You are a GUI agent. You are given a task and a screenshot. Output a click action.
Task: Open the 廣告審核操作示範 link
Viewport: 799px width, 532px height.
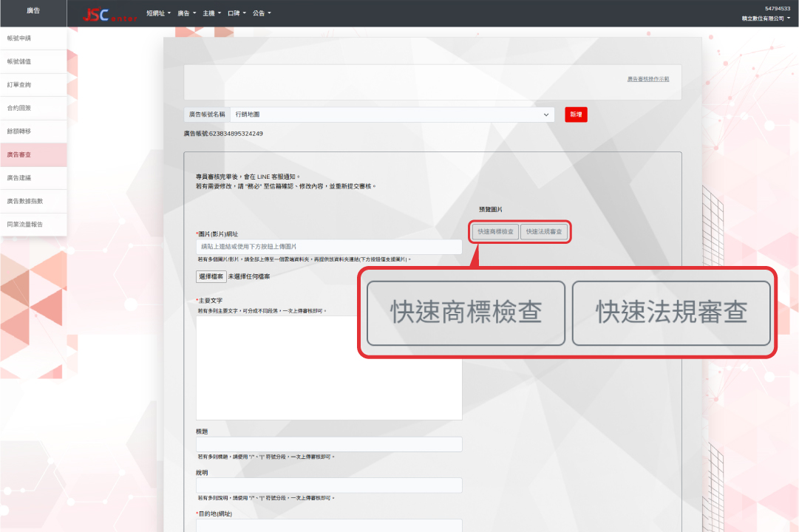[647, 78]
